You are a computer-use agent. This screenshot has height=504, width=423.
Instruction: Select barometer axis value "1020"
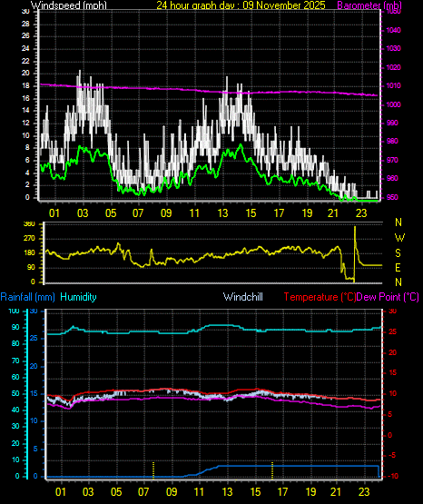[393, 67]
